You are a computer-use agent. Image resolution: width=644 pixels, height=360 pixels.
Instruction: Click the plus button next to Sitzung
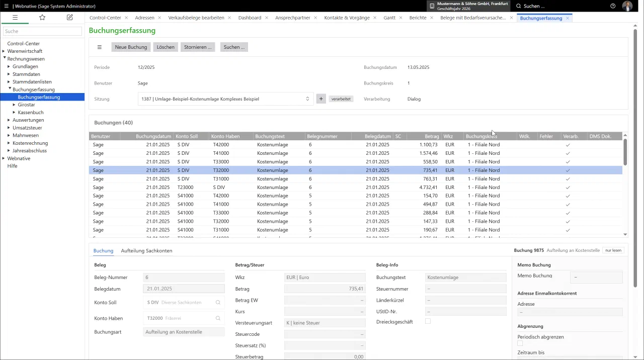(321, 99)
